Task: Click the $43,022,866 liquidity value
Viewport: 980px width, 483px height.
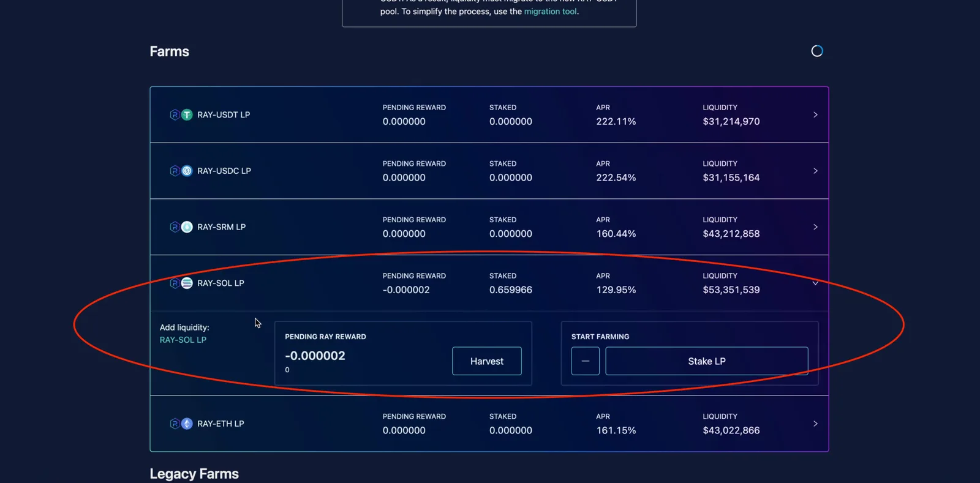Action: point(731,430)
